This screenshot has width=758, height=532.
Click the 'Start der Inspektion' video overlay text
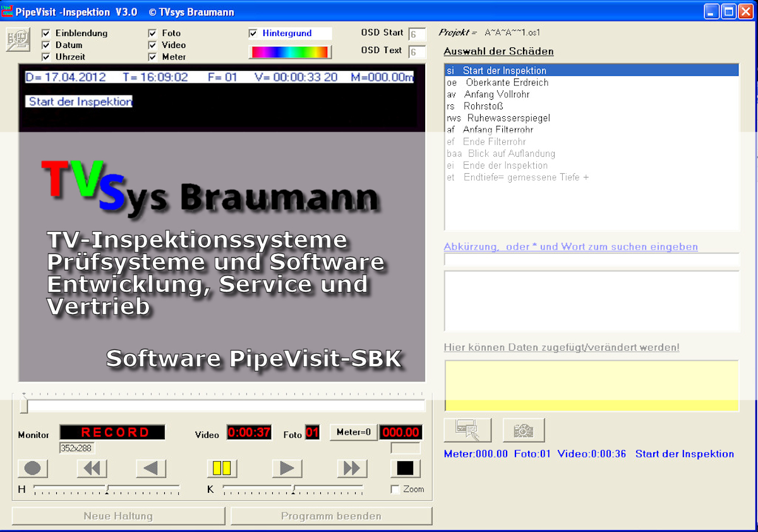coord(79,101)
